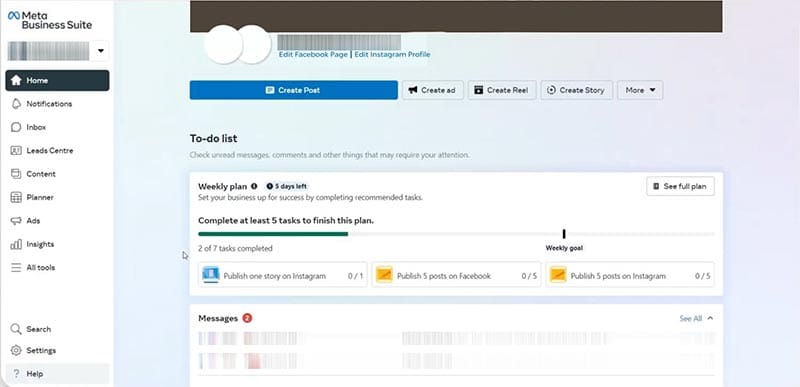The width and height of the screenshot is (800, 387).
Task: Click the Help question mark icon
Action: click(x=16, y=374)
